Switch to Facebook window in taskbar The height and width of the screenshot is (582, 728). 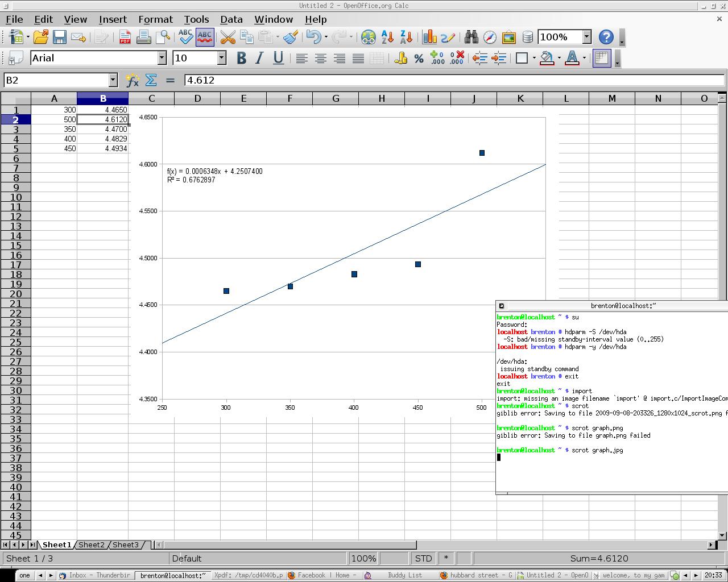323,575
